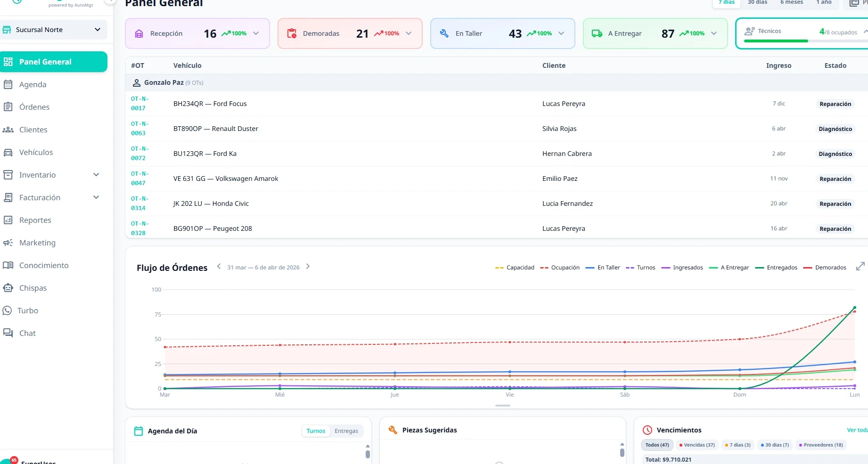Expand the Flujo de Órdenes chart fullscreen
This screenshot has width=868, height=464.
(860, 267)
